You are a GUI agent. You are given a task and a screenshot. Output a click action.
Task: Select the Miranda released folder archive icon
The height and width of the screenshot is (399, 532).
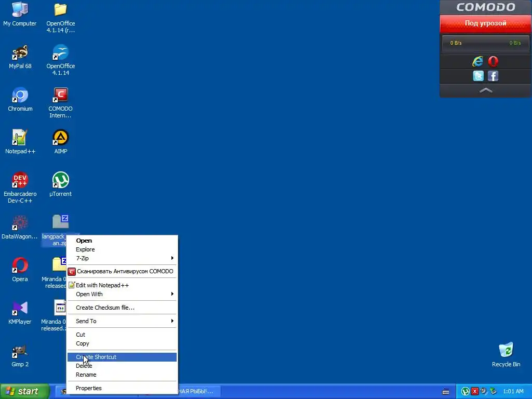pyautogui.click(x=60, y=264)
